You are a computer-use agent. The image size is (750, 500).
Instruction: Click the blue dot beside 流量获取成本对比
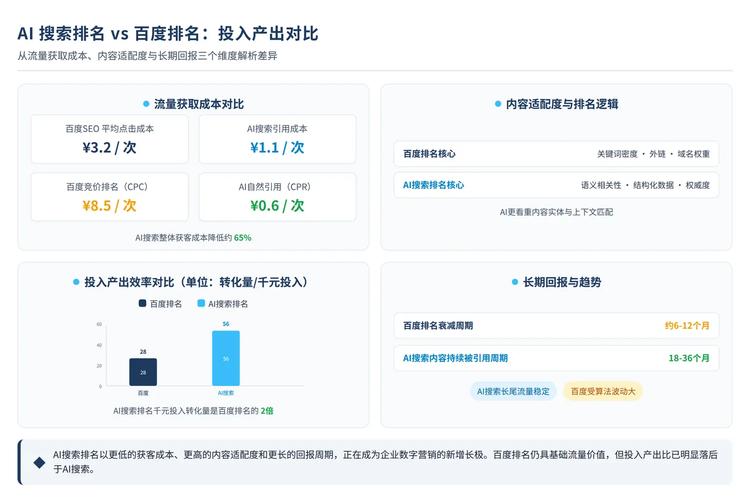click(x=146, y=104)
